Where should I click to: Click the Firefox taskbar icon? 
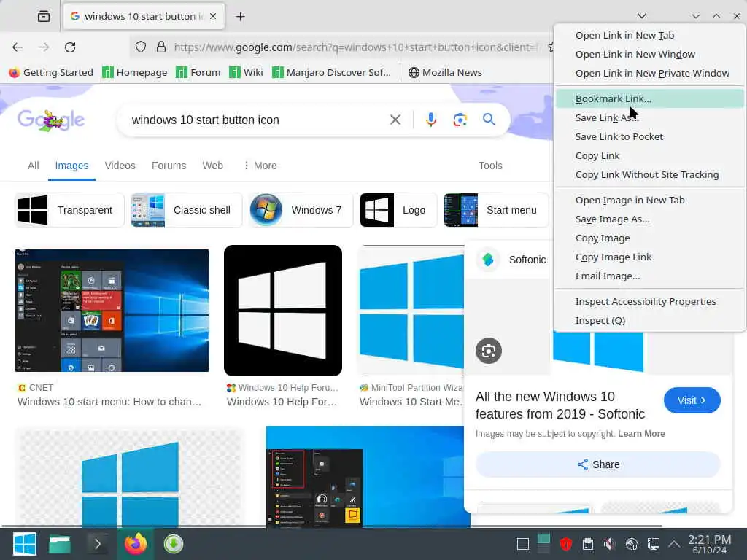pos(135,544)
